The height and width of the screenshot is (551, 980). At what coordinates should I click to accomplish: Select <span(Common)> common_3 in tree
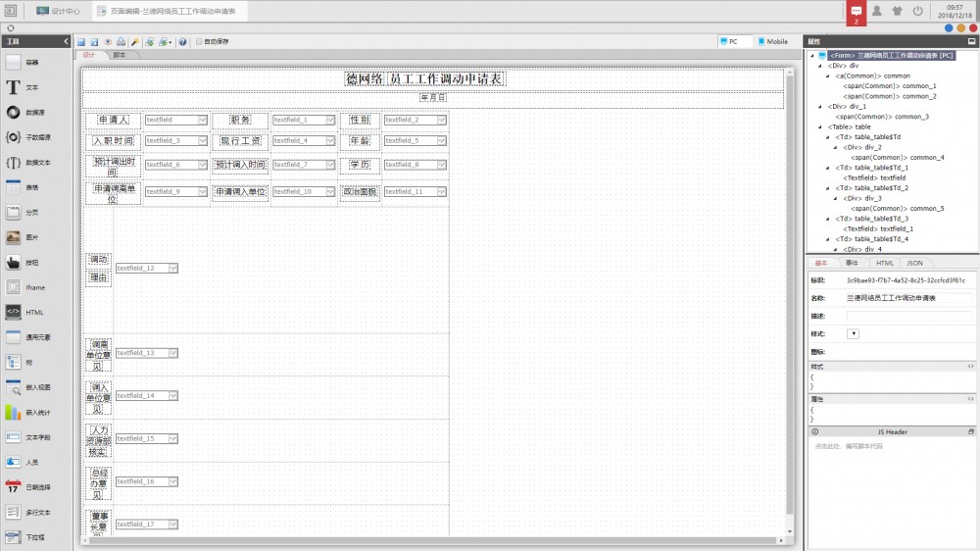882,117
